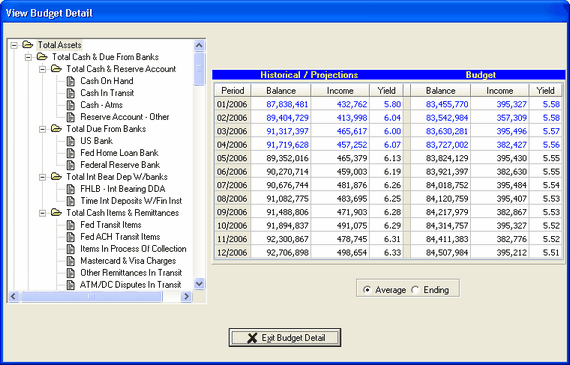
Task: Click the budget balance cell 83,727,002
Action: (x=441, y=145)
